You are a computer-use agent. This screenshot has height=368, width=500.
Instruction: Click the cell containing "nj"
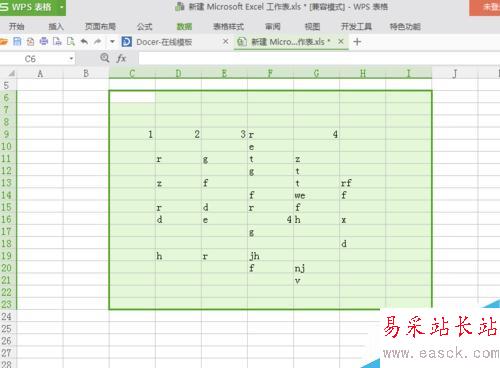316,268
